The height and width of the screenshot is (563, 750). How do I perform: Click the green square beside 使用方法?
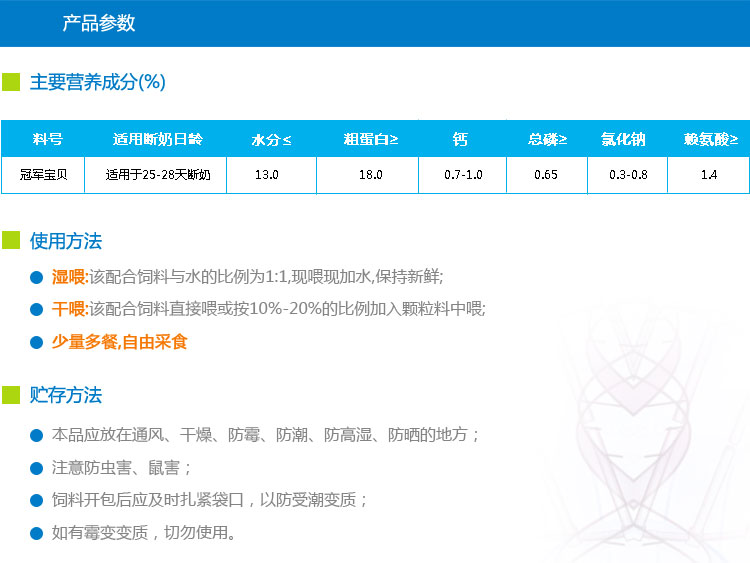coord(11,241)
